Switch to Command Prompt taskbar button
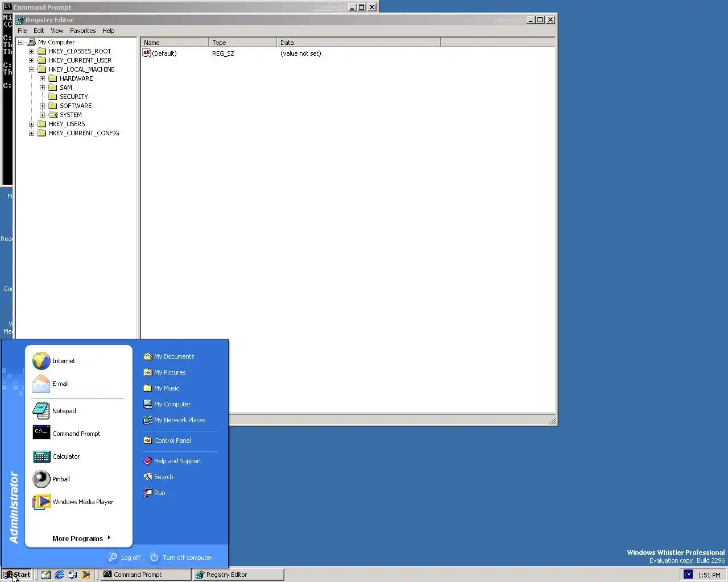This screenshot has height=582, width=728. (146, 575)
